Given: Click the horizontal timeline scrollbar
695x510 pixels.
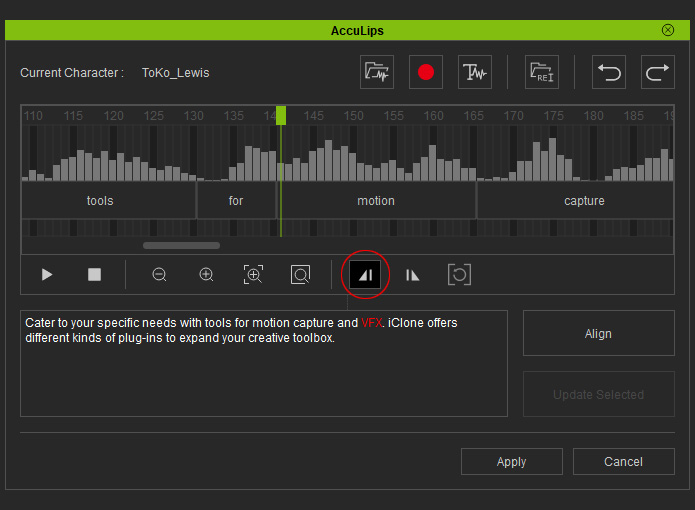Looking at the screenshot, I should click(181, 245).
